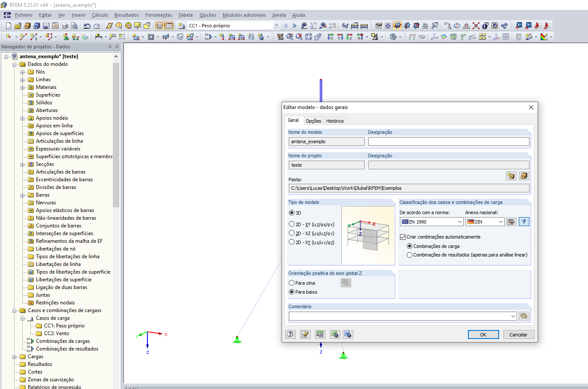Viewport: 588px width, 389px height.
Task: Open the CC1 - Peso próprio load case dropdown
Action: click(x=276, y=26)
